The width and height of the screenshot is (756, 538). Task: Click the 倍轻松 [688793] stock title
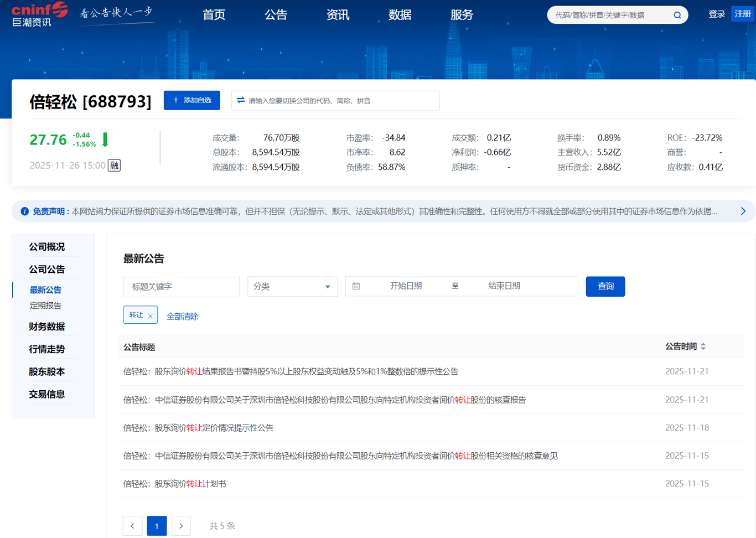pyautogui.click(x=90, y=101)
